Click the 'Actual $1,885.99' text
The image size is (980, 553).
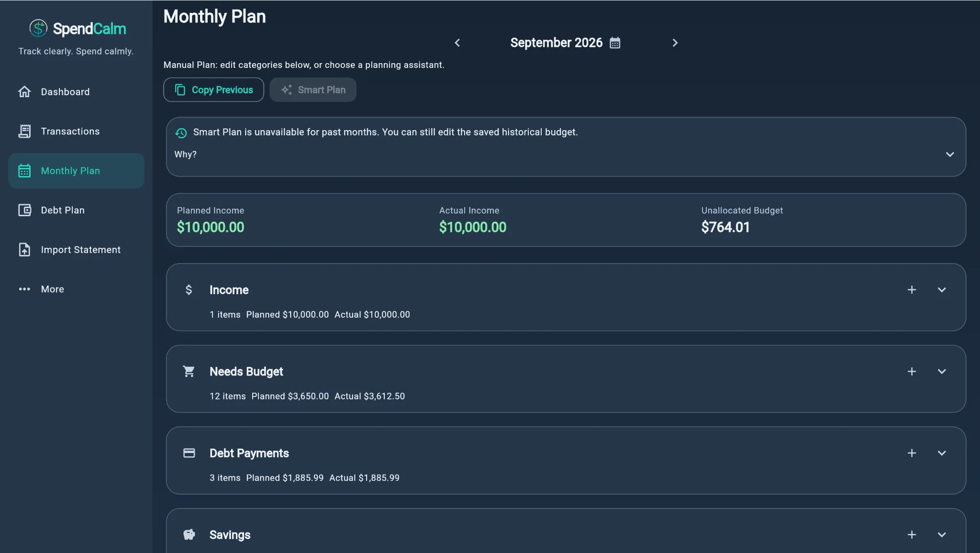click(x=364, y=478)
